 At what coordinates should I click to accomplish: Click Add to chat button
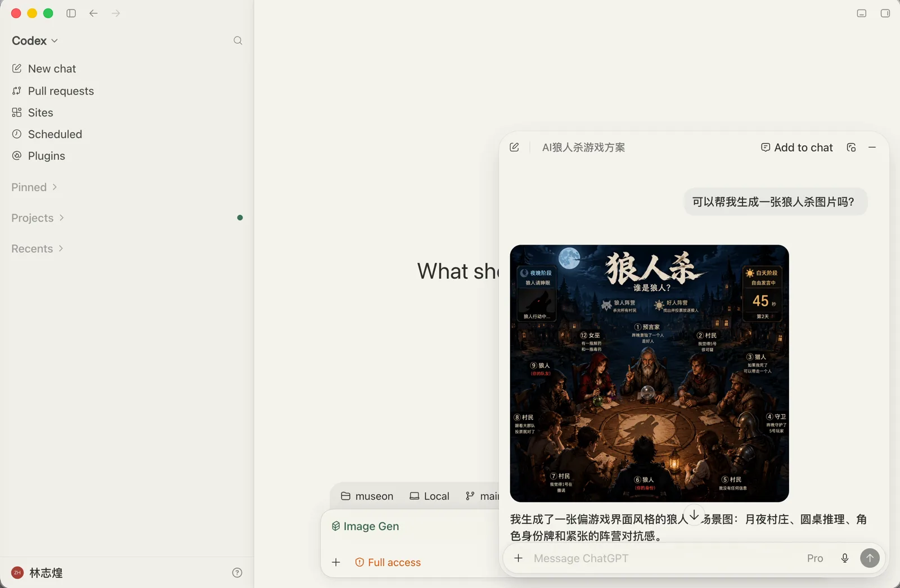coord(796,147)
